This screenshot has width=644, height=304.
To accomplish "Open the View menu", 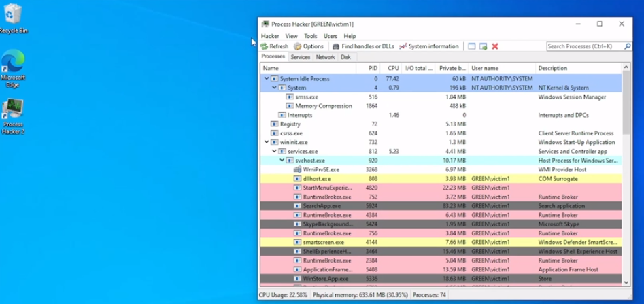I will click(291, 36).
